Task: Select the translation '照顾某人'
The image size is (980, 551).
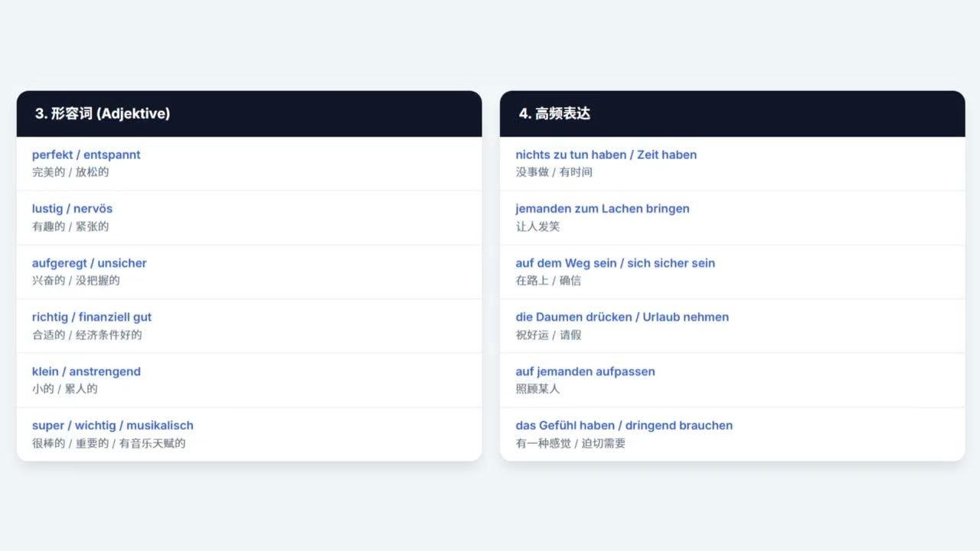Action: [x=537, y=389]
